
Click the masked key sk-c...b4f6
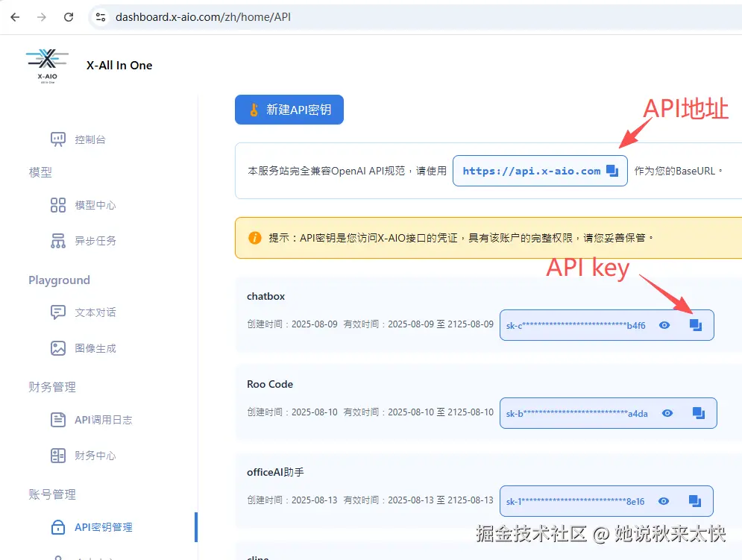tap(576, 326)
